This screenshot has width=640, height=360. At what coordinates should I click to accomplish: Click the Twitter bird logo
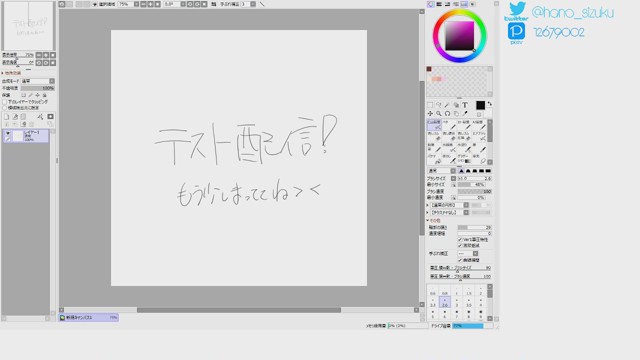coord(517,9)
